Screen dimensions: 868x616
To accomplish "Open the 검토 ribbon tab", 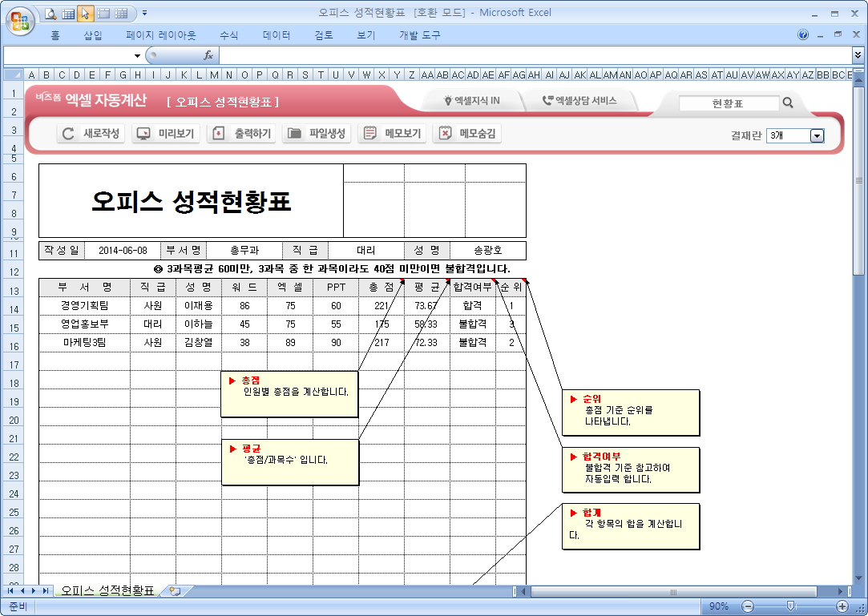I will tap(323, 35).
